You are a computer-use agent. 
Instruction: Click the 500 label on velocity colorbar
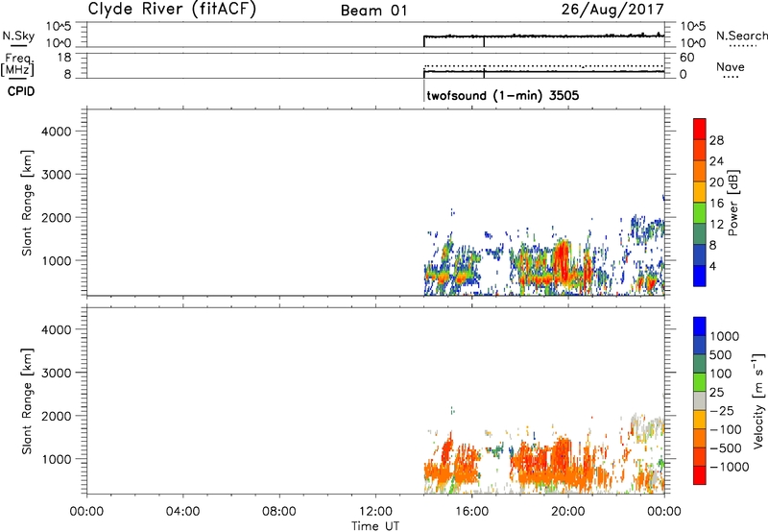(722, 354)
